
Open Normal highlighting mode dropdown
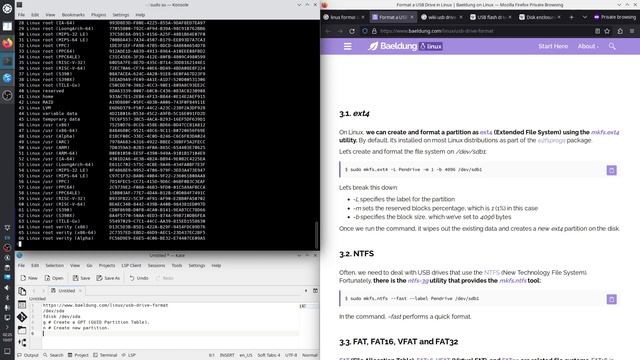click(x=309, y=355)
